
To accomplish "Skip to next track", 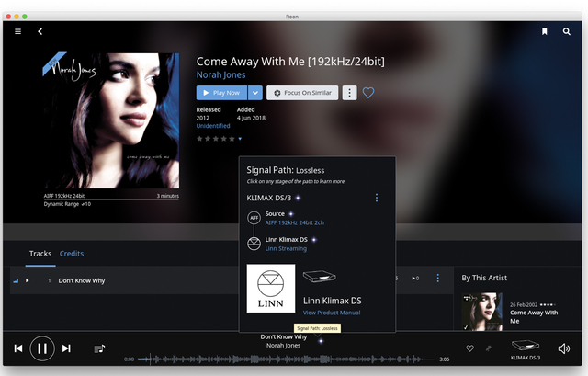I will pyautogui.click(x=66, y=348).
